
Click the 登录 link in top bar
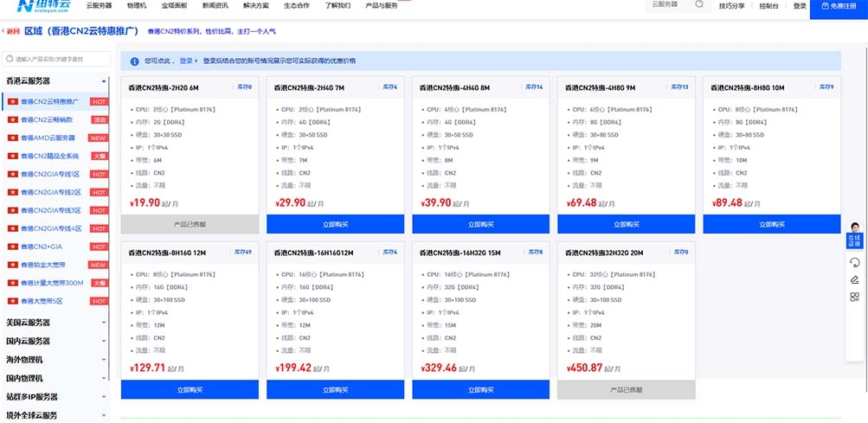[800, 6]
